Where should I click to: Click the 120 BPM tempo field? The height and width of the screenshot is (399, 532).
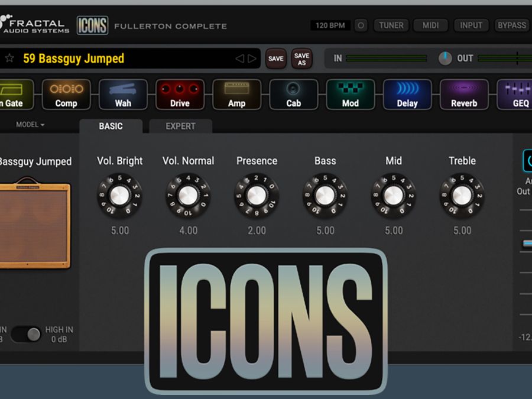click(330, 25)
